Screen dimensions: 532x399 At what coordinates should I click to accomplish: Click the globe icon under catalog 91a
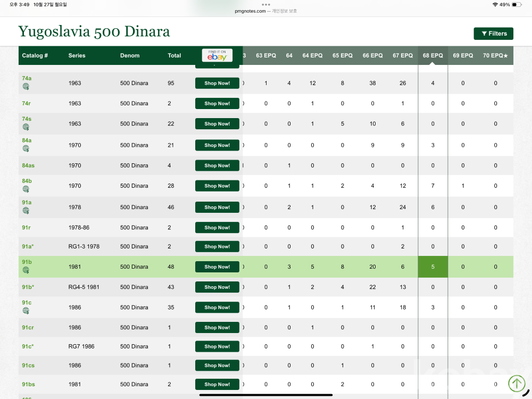(26, 211)
